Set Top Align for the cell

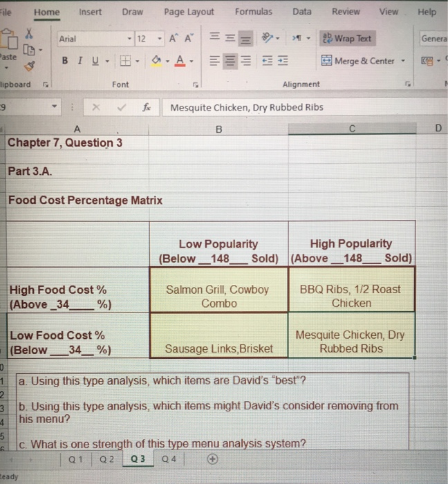215,37
